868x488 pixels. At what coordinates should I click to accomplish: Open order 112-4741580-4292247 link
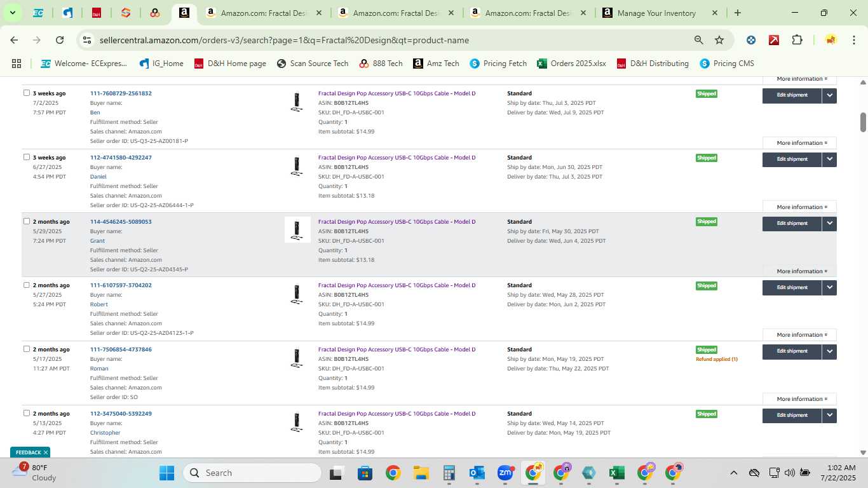click(121, 158)
